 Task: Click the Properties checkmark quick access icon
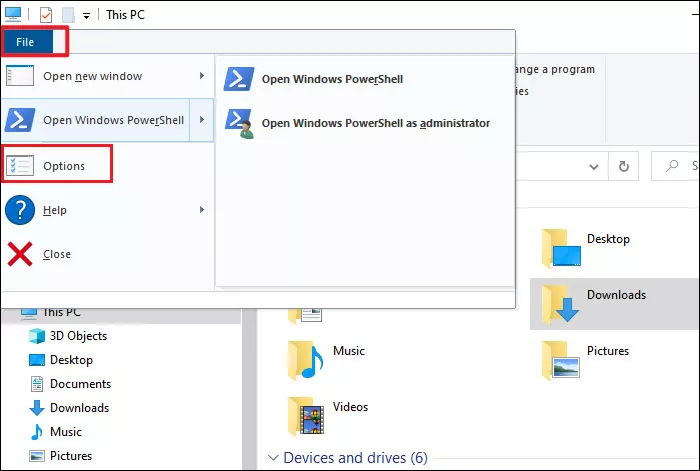(46, 15)
